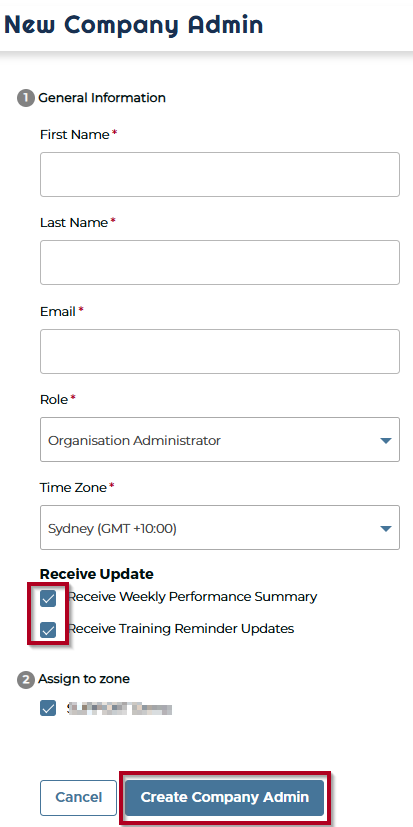413x827 pixels.
Task: Cancel the new company admin form
Action: (x=79, y=797)
